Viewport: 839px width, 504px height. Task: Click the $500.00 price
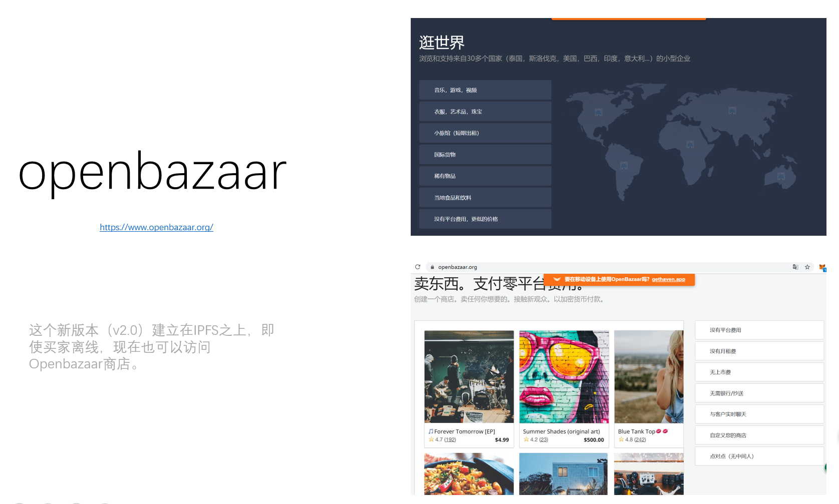click(594, 440)
